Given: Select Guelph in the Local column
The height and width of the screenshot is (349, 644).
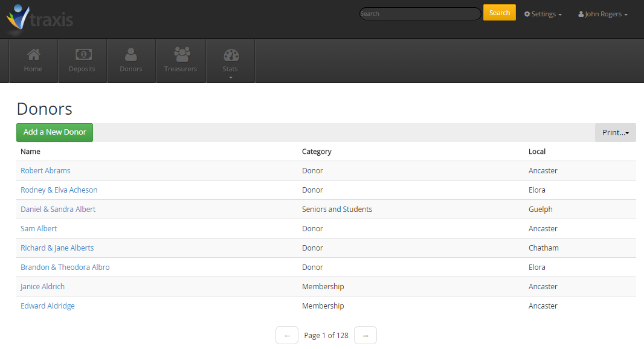Looking at the screenshot, I should pyautogui.click(x=541, y=209).
